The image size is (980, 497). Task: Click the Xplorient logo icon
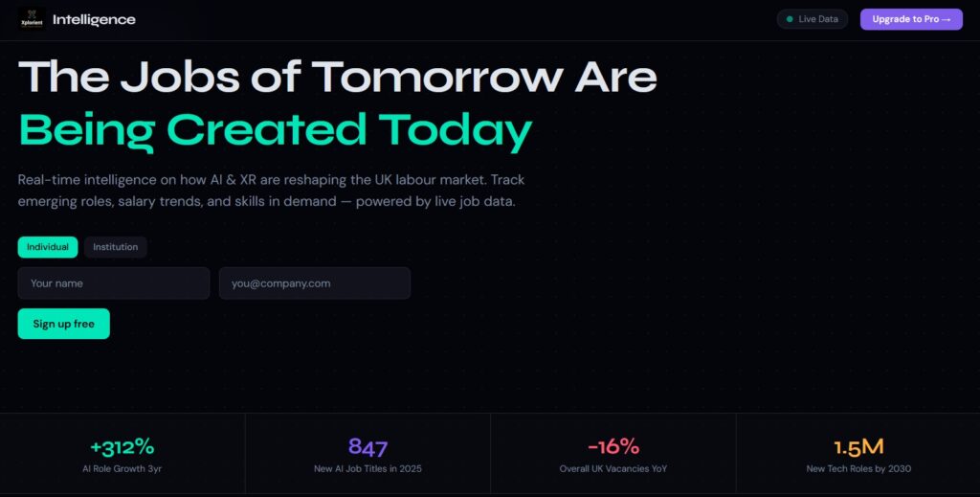point(32,19)
